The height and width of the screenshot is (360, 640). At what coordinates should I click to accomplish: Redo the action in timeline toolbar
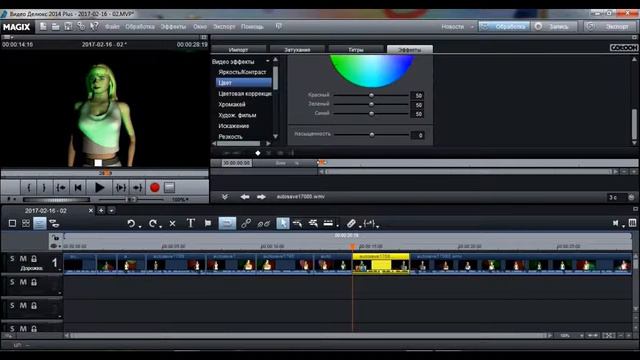coord(152,223)
